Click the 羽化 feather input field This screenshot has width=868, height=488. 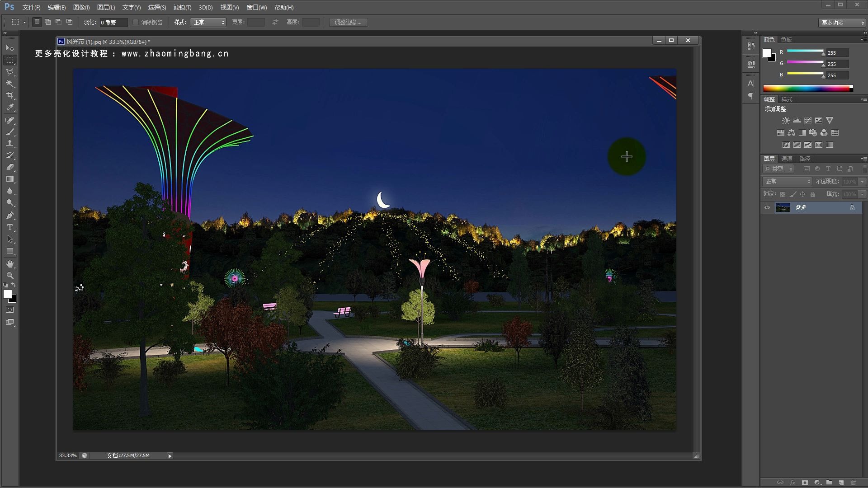[x=113, y=22]
